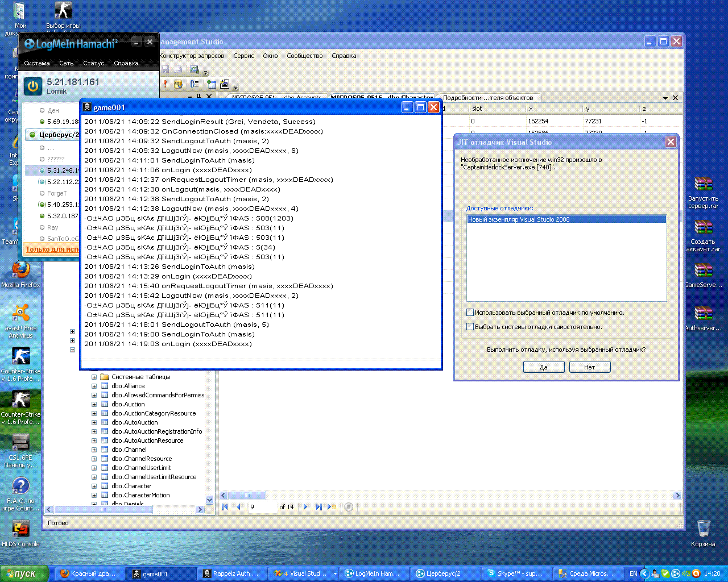
Task: Open the Сообщество menu
Action: pyautogui.click(x=304, y=56)
